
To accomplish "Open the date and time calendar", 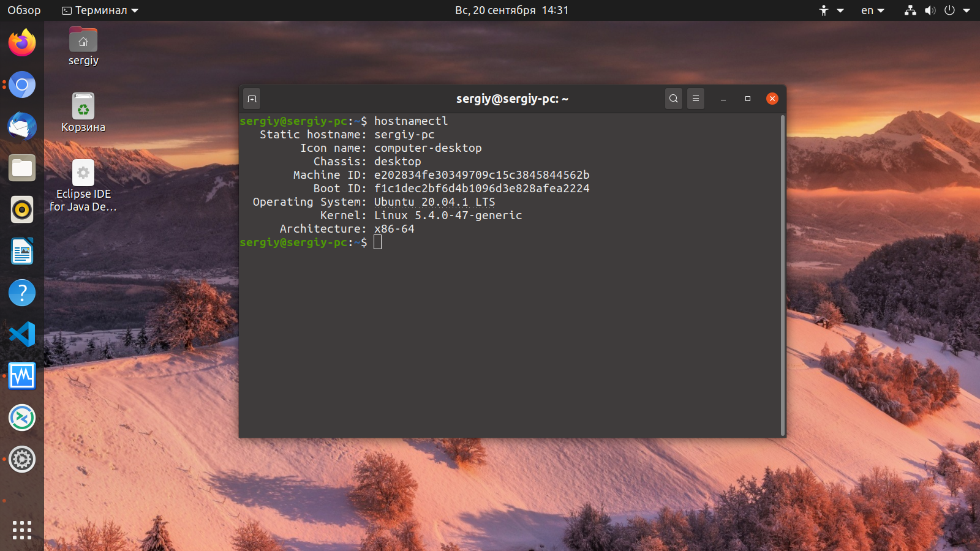I will coord(511,10).
